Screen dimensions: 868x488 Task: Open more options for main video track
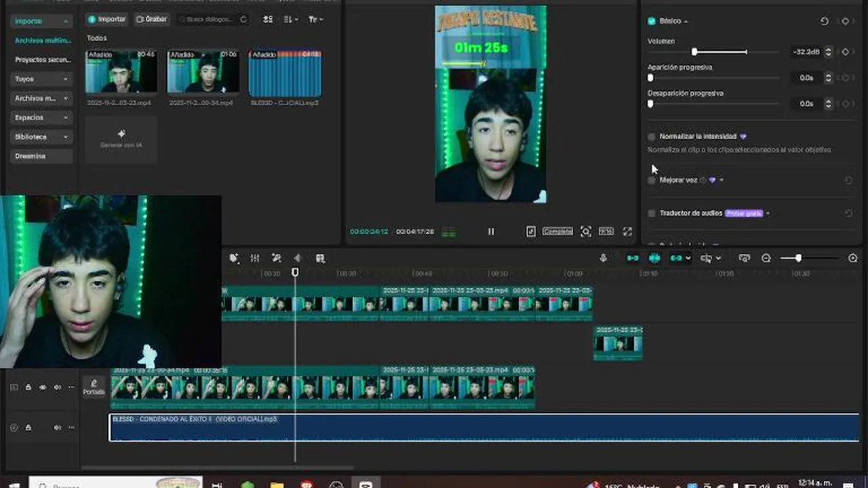[x=71, y=388]
